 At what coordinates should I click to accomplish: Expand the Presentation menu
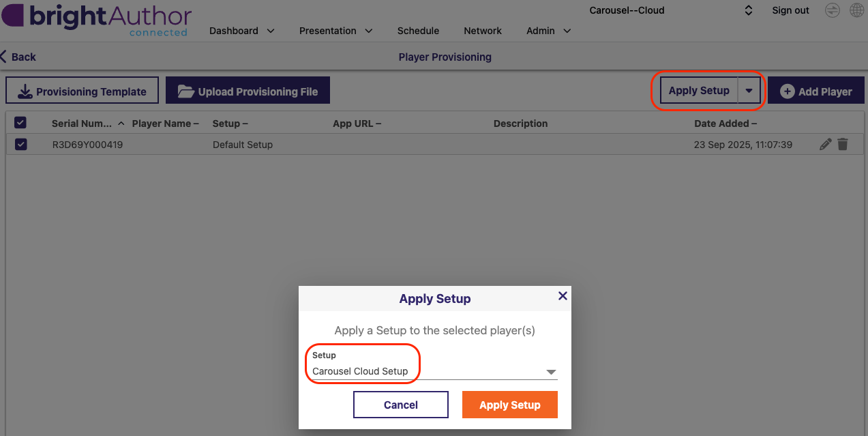pyautogui.click(x=335, y=31)
